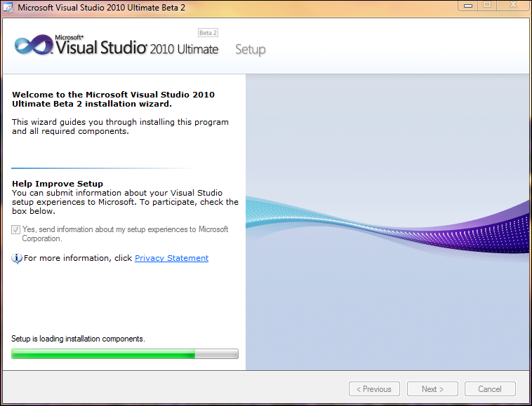Click the Next button
Screen dimensions: 532x406
point(432,389)
